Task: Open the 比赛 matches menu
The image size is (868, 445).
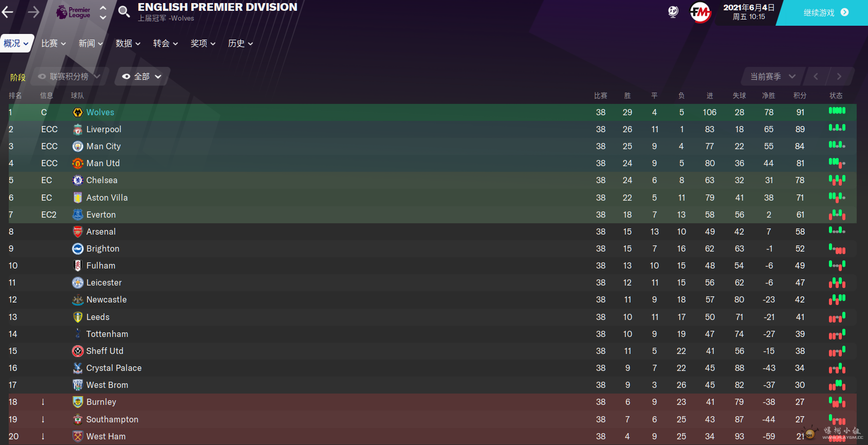Action: (53, 44)
